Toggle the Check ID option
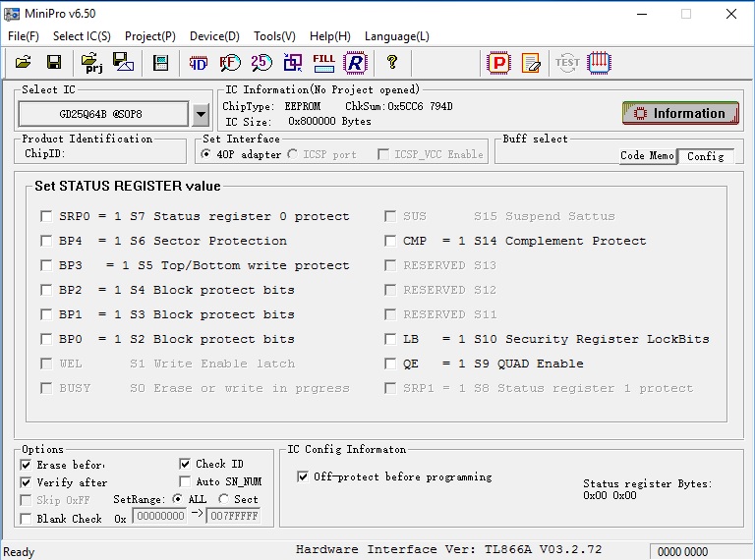 pos(185,464)
